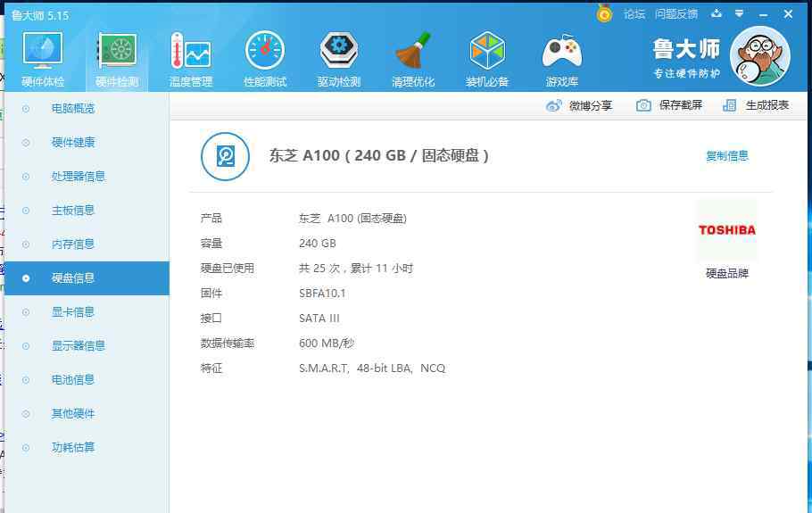The width and height of the screenshot is (812, 513).
Task: Open 问题反馈 link in title bar
Action: [675, 14]
